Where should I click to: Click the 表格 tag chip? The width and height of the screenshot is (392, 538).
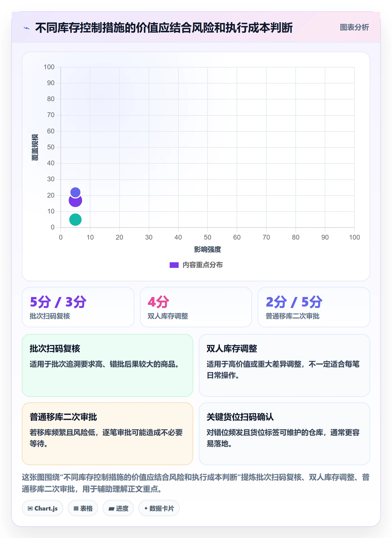coord(83,508)
